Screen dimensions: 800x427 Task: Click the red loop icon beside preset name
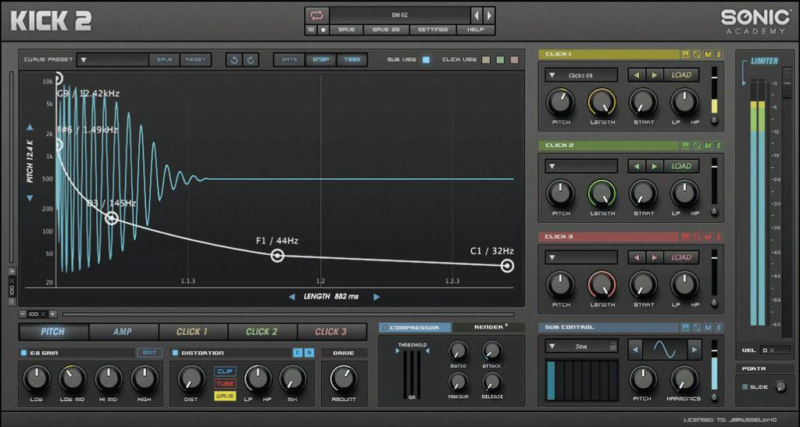tap(316, 15)
